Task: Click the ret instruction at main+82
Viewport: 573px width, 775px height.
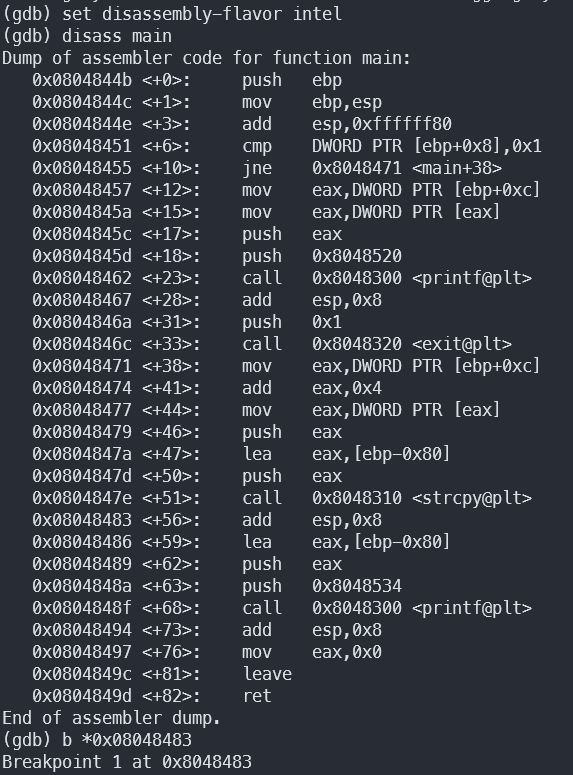Action: click(152, 696)
